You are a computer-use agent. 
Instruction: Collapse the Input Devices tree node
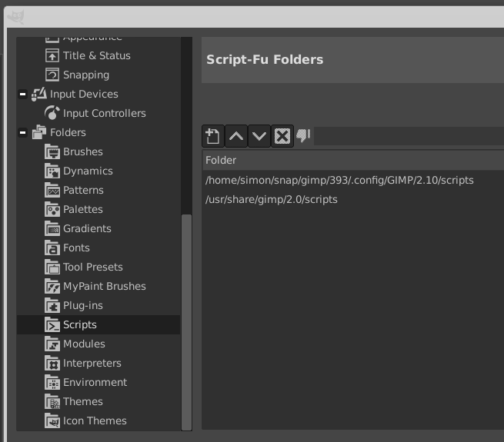point(22,94)
